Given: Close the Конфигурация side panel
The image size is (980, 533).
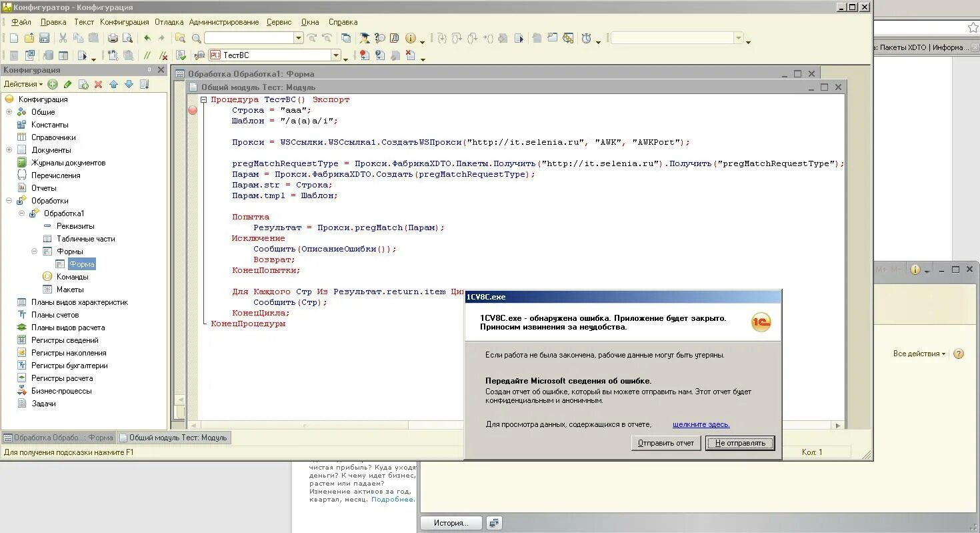Looking at the screenshot, I should click(161, 70).
